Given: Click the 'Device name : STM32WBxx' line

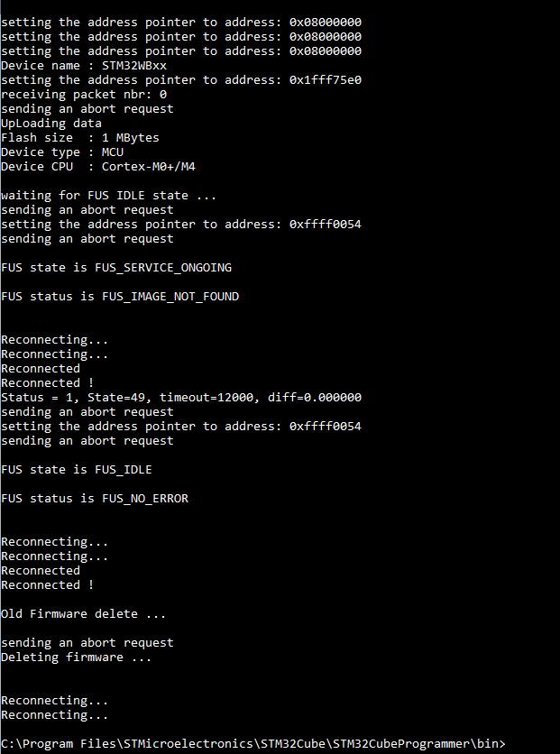Looking at the screenshot, I should (x=84, y=66).
